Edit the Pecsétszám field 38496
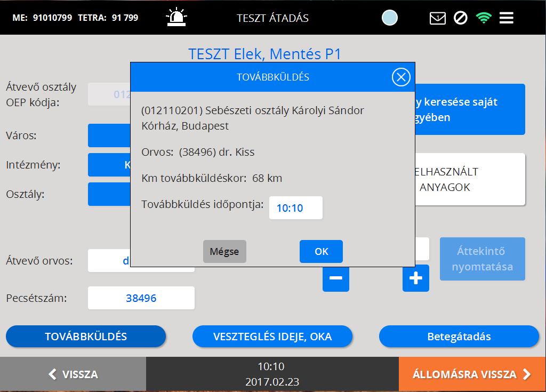Viewport: 546px width, 392px height. (141, 298)
